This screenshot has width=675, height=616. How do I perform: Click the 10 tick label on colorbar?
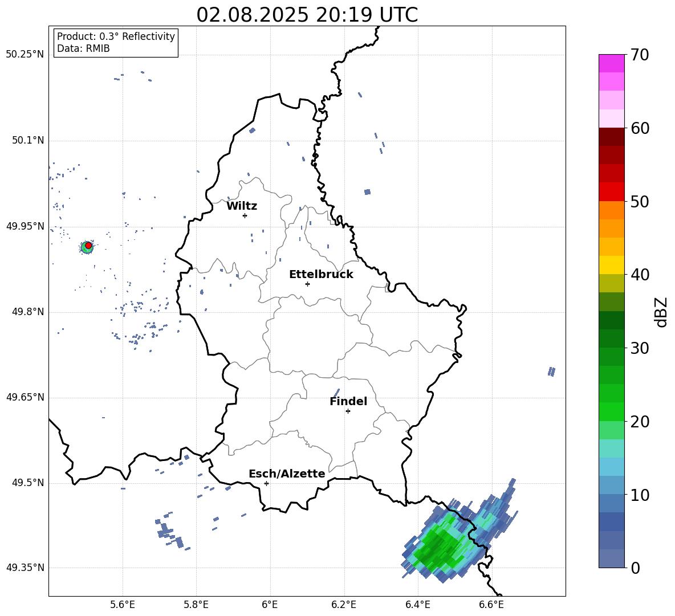(x=640, y=495)
